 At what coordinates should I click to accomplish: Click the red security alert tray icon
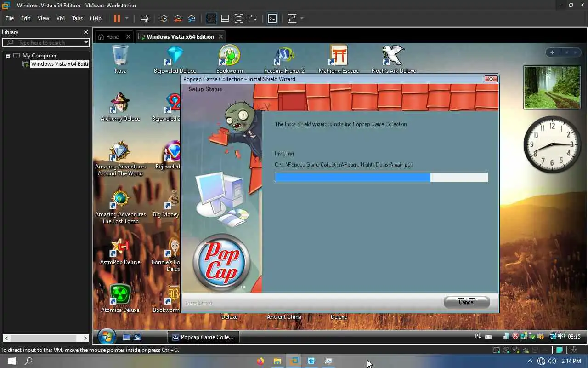click(515, 337)
